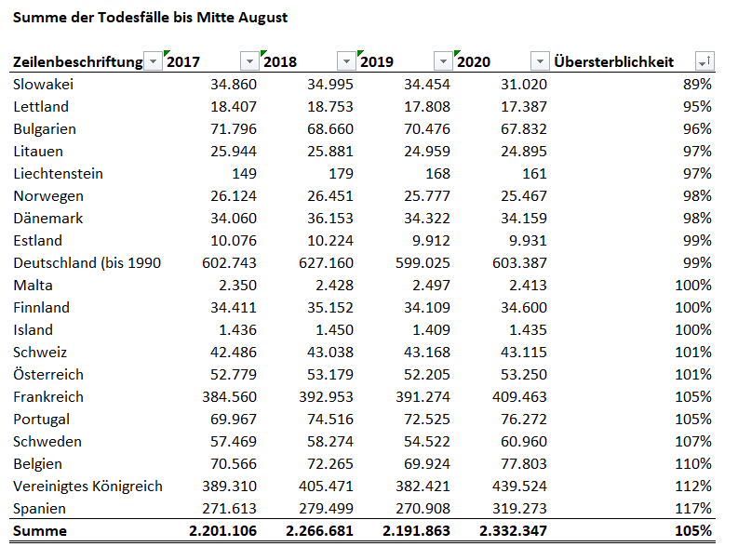Click Malta 2019 value 2.497

click(431, 286)
